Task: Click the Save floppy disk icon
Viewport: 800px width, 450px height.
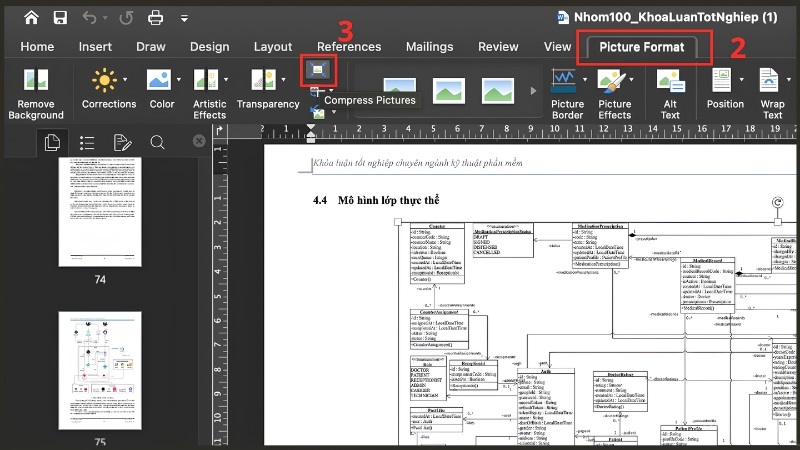Action: point(60,18)
